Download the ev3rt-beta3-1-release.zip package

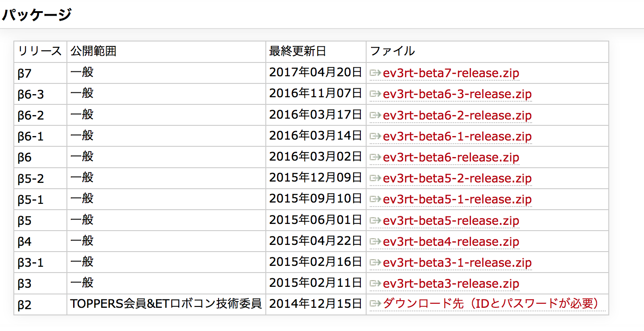456,262
